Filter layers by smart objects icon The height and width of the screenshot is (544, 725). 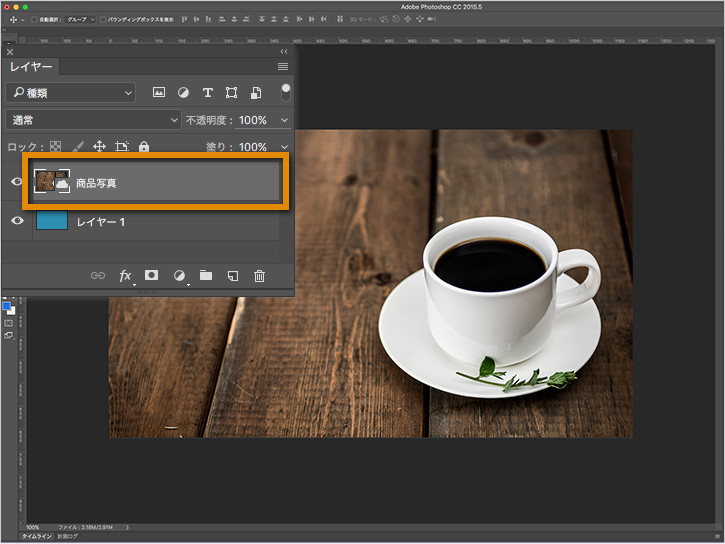pos(256,92)
